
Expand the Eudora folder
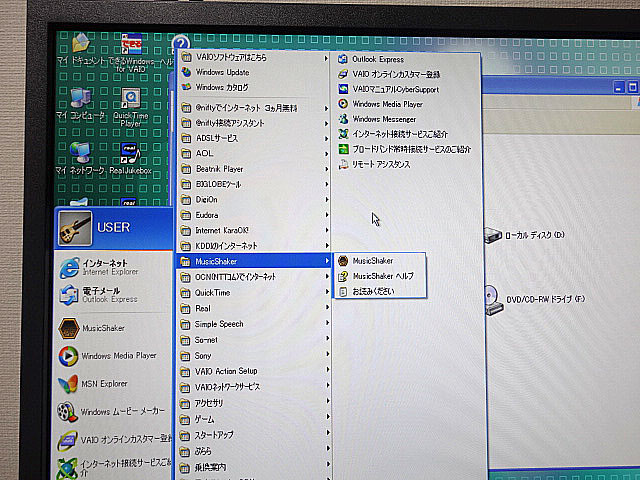click(x=254, y=215)
